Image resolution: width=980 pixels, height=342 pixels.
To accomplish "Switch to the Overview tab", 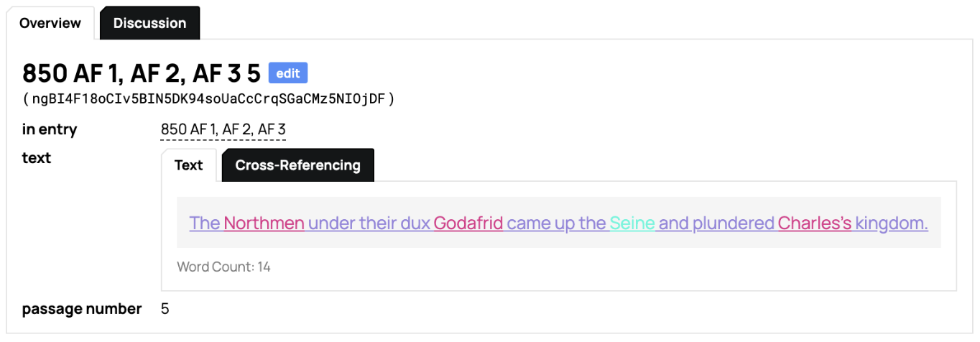I will click(x=50, y=23).
